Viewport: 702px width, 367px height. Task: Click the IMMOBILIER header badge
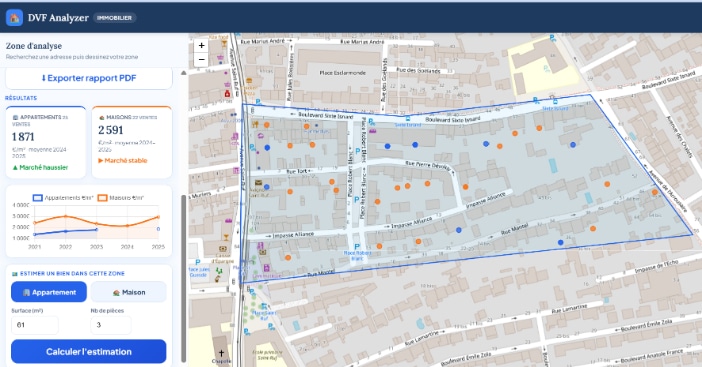coord(115,18)
